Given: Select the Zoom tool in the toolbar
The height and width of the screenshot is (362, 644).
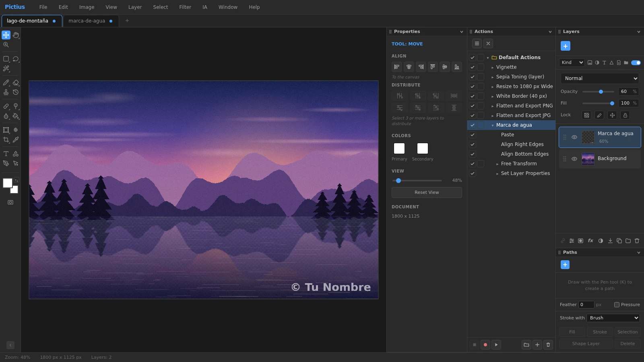Looking at the screenshot, I should point(6,45).
